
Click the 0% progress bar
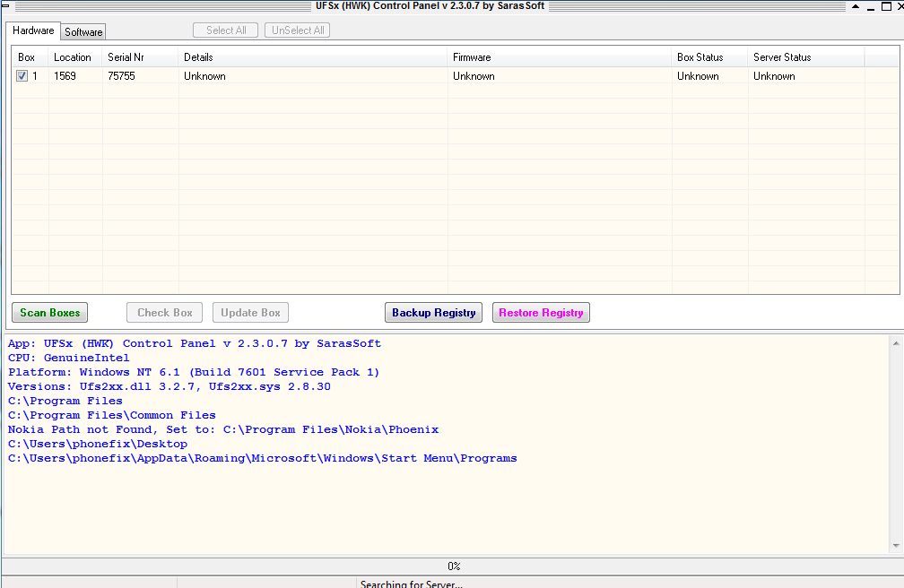(453, 566)
